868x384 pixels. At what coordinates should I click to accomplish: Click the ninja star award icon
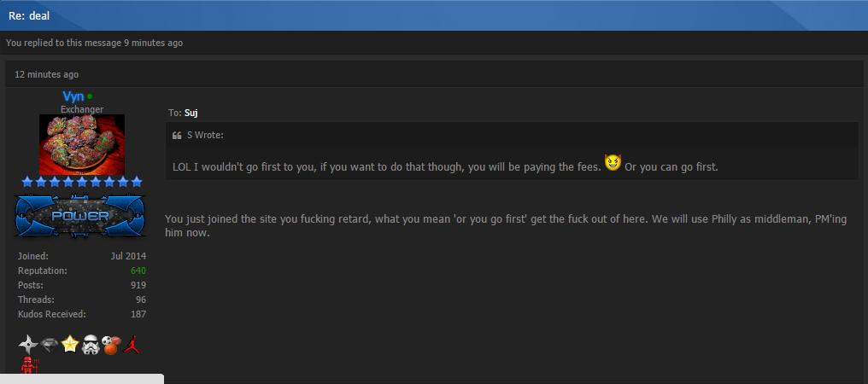click(x=28, y=346)
